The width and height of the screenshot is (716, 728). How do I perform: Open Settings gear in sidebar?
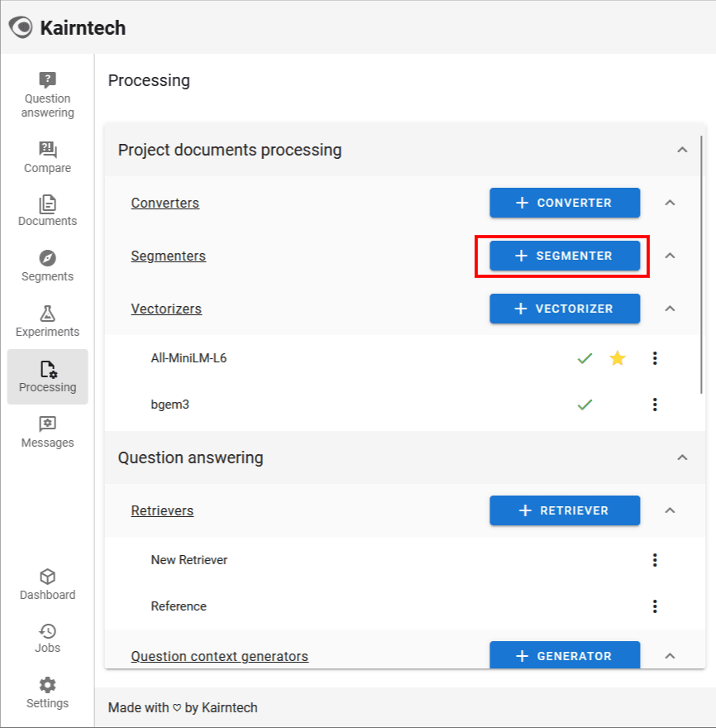(47, 685)
